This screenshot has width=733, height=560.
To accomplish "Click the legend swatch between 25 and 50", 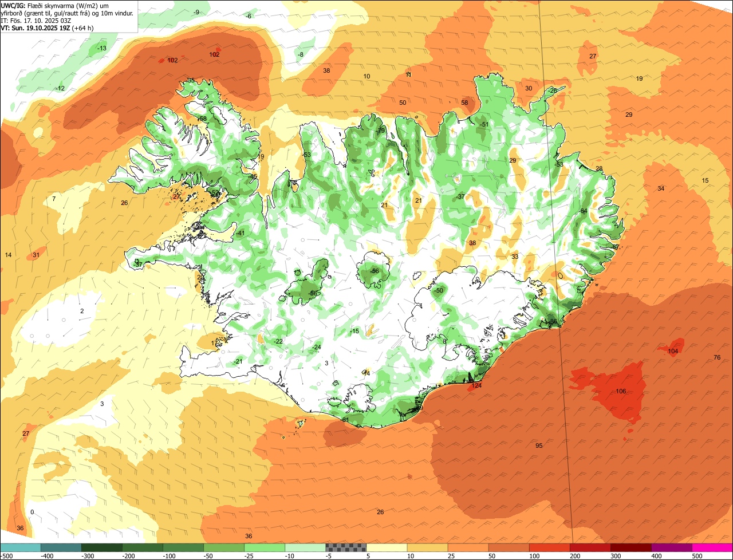I will click(x=468, y=547).
